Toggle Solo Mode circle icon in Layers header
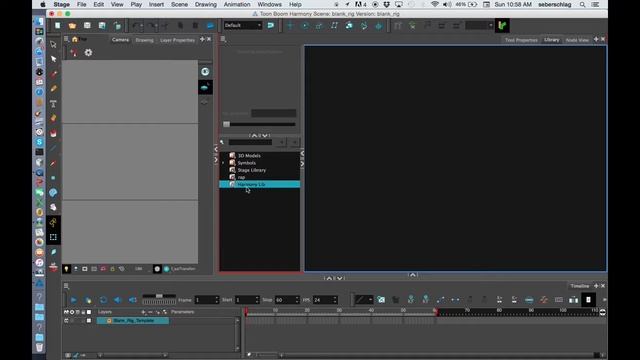Viewport: 640px width, 360px height. click(x=72, y=312)
